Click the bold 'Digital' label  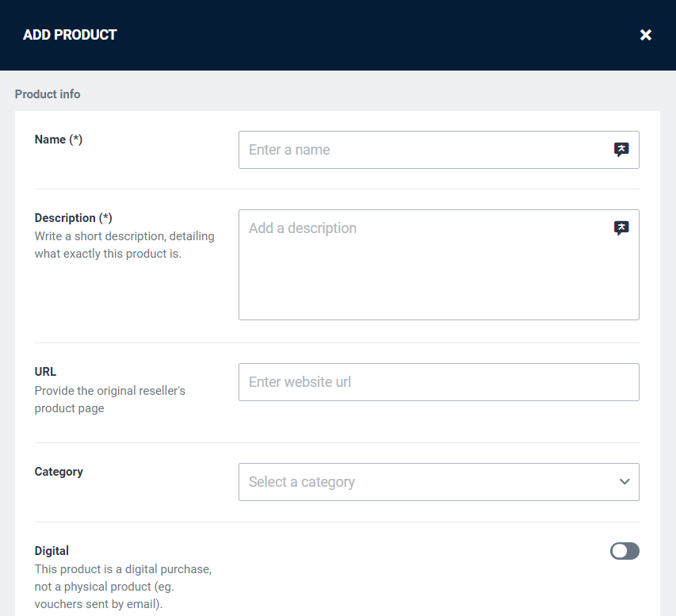52,551
